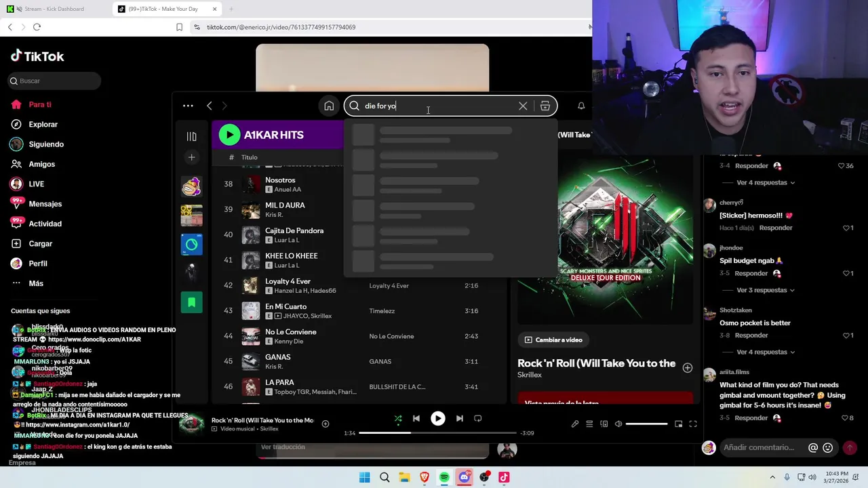
Task: Open album link Loyalty 4 Ever
Action: tap(389, 286)
